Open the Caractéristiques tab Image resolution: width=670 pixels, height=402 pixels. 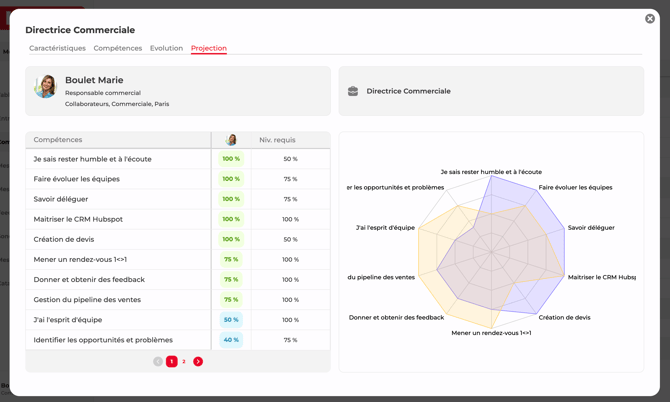pyautogui.click(x=57, y=48)
